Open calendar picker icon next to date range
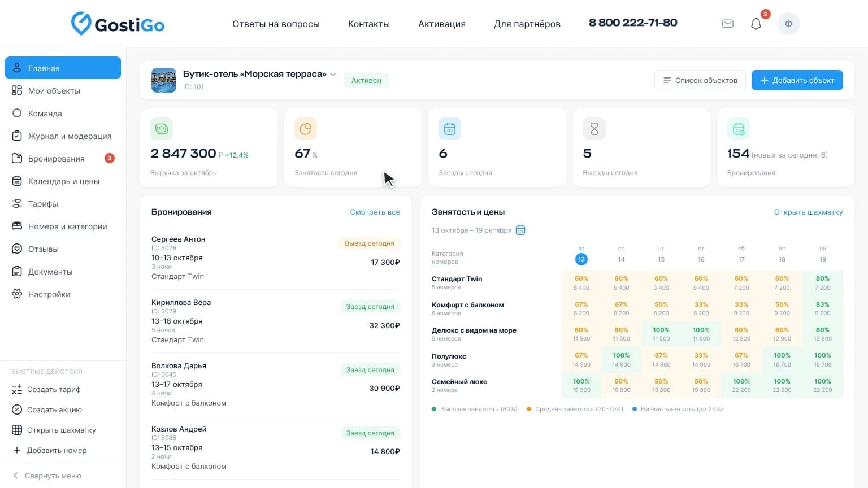Screen dimensions: 868x488 click(x=520, y=230)
